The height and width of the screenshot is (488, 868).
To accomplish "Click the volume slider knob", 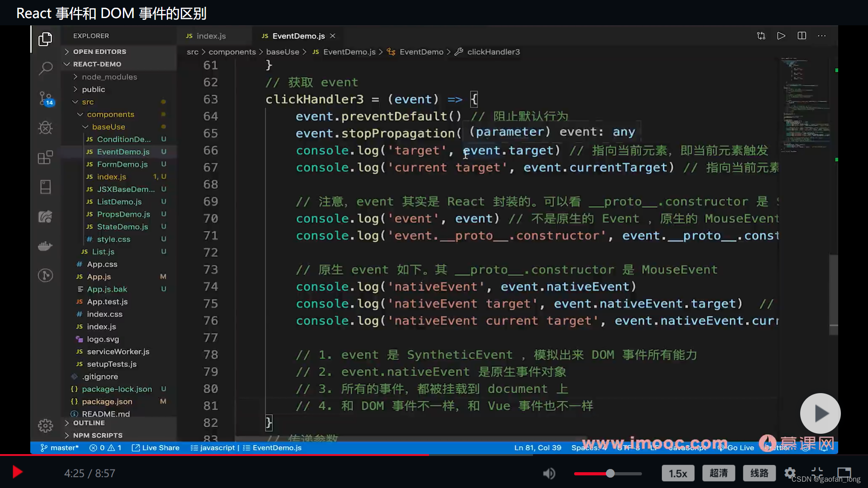I will pos(610,473).
